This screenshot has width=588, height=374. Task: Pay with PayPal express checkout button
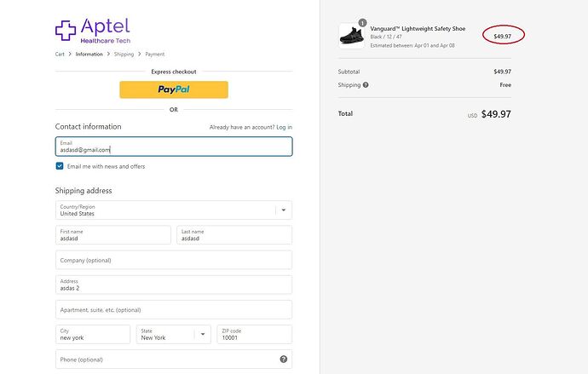[x=174, y=89]
